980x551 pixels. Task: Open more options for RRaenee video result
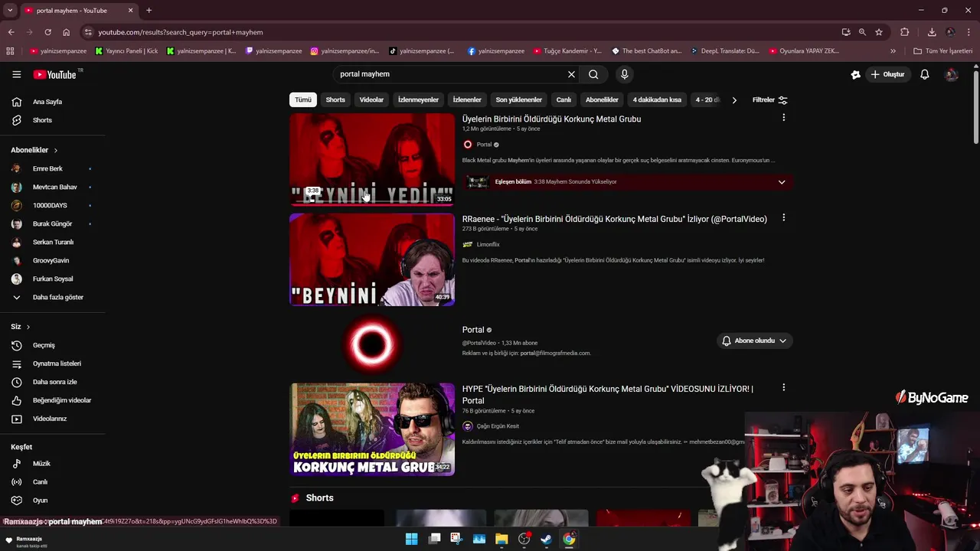click(783, 218)
